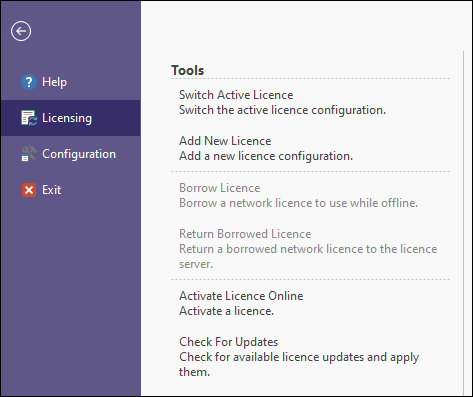
Task: Click the red Exit X icon
Action: [x=29, y=190]
